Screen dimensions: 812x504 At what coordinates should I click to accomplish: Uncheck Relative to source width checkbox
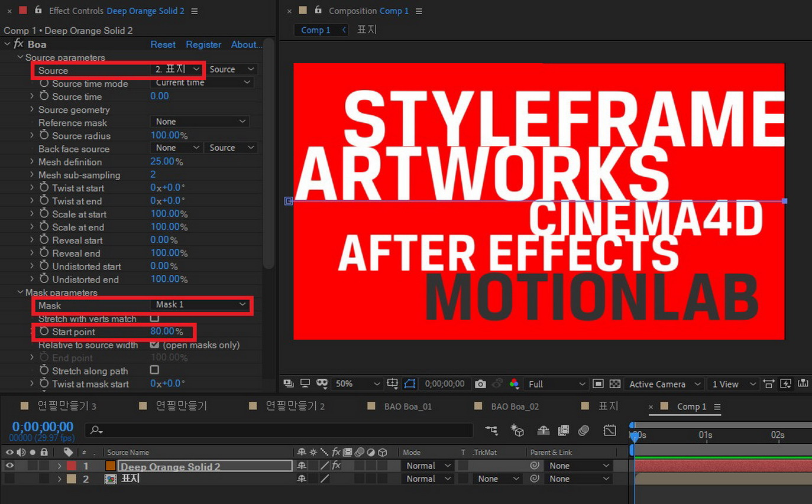coord(154,344)
